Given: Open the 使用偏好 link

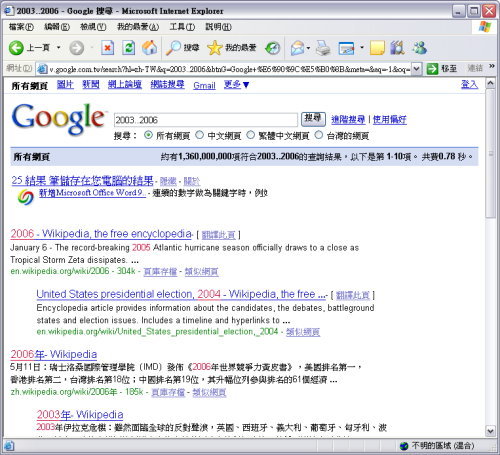Looking at the screenshot, I should (x=390, y=119).
